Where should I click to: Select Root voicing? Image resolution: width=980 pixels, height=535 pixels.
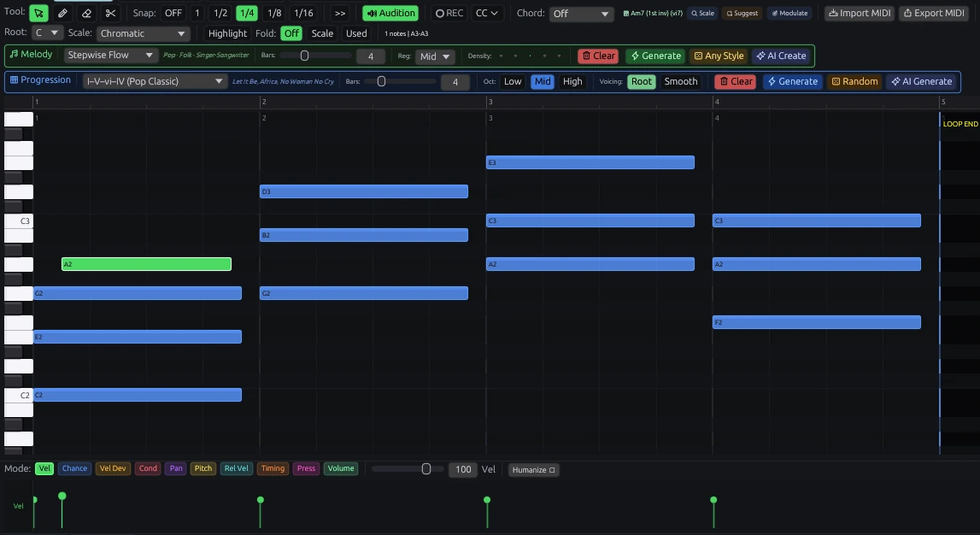tap(642, 81)
